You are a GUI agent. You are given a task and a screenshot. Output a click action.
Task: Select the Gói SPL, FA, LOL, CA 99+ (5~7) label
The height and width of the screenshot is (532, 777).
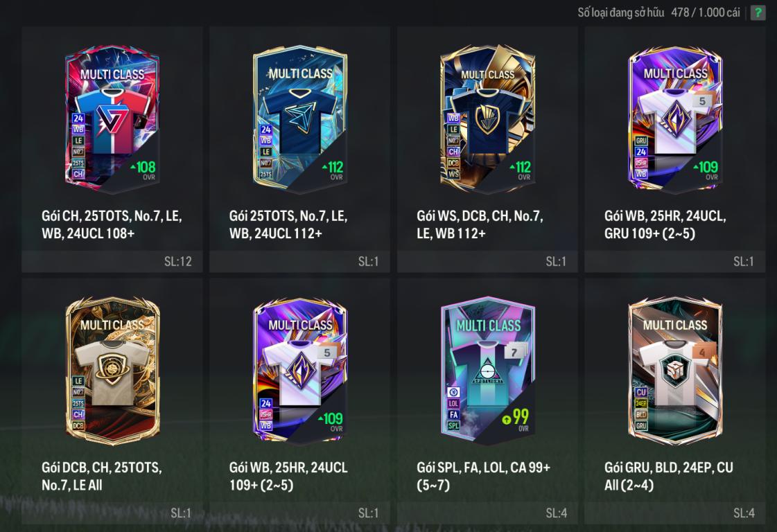click(483, 476)
